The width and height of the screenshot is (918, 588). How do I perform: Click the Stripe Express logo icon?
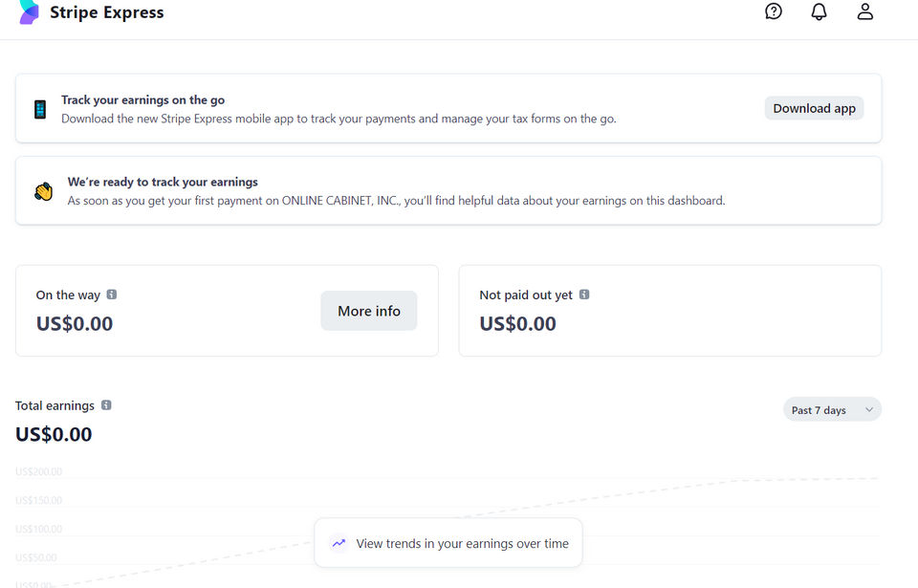(30, 12)
